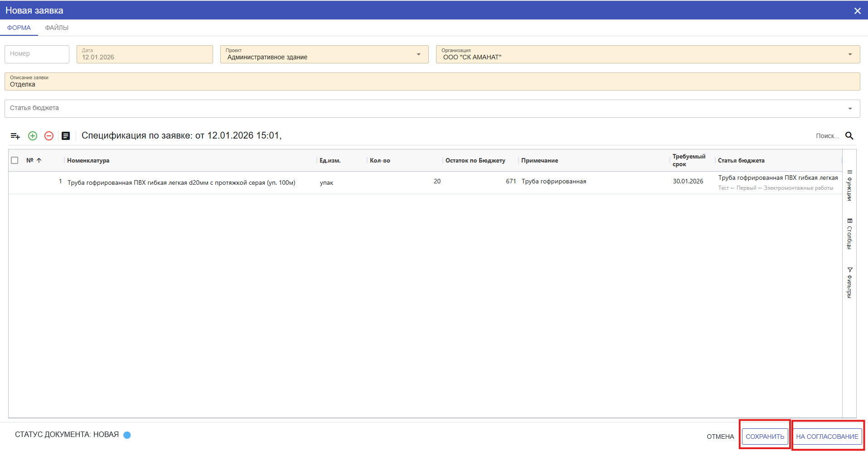Expand the Организация dropdown

point(850,54)
